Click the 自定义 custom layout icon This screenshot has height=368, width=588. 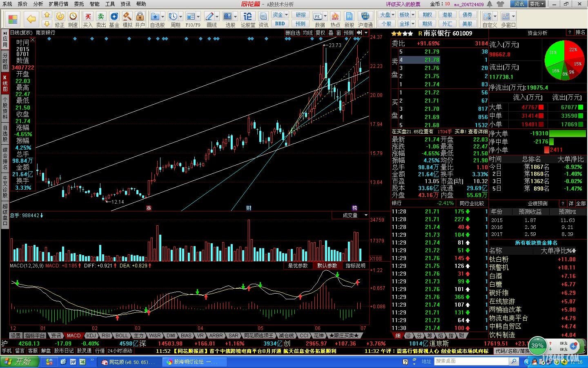(487, 16)
